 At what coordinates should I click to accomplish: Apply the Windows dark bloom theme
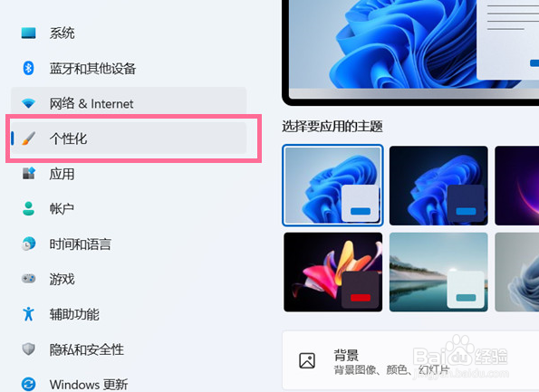pyautogui.click(x=438, y=186)
